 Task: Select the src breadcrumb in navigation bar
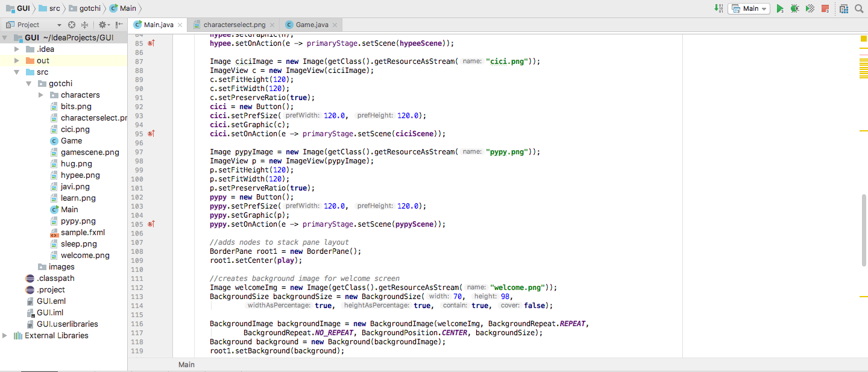[x=50, y=8]
